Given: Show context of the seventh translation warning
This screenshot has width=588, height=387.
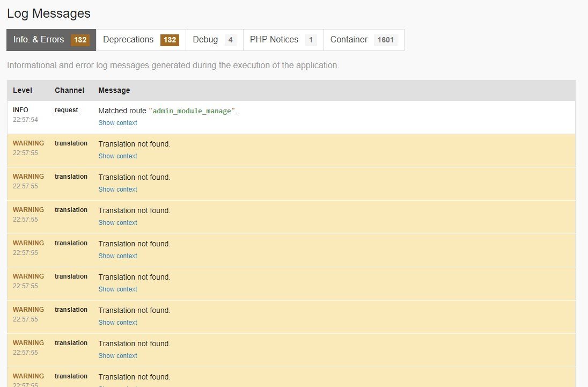Looking at the screenshot, I should point(117,356).
